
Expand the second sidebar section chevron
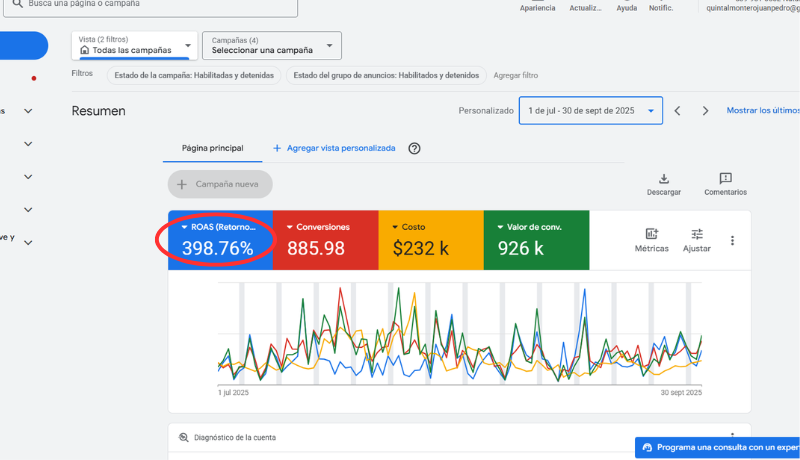pos(28,144)
